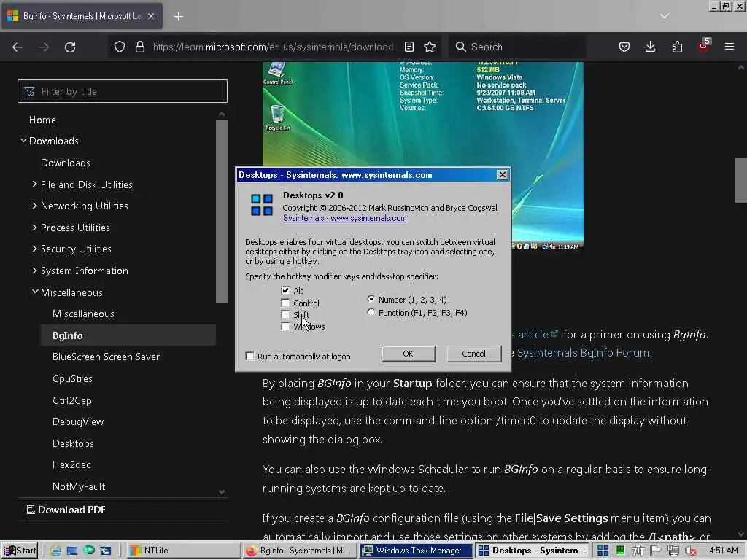Viewport: 747px width, 560px height.
Task: Open DebugView page
Action: point(78,422)
